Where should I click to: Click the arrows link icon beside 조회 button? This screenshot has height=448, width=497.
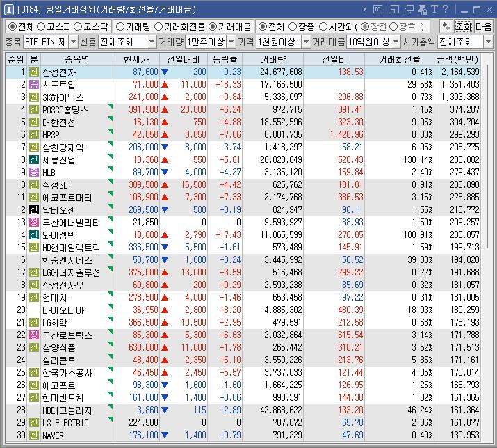click(446, 26)
